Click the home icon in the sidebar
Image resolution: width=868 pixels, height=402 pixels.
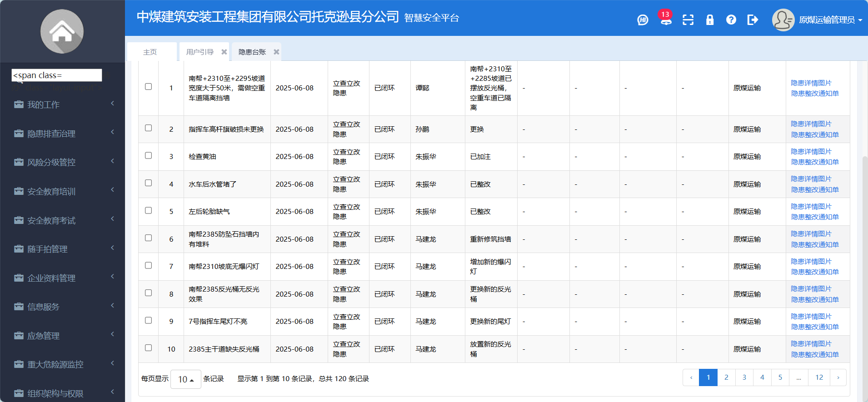[x=62, y=31]
